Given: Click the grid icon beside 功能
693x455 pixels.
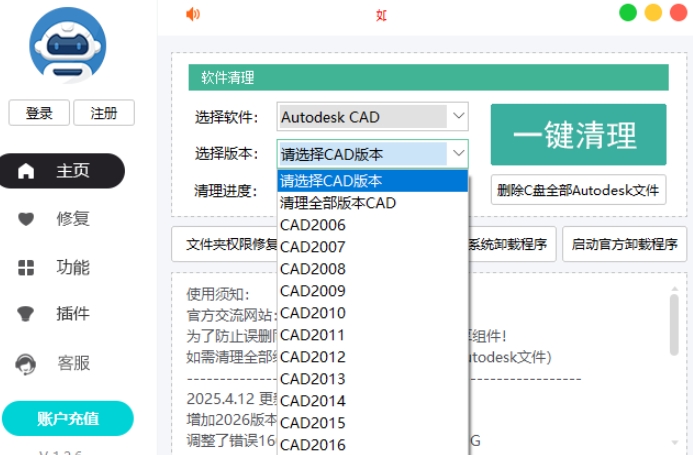Looking at the screenshot, I should [x=26, y=268].
